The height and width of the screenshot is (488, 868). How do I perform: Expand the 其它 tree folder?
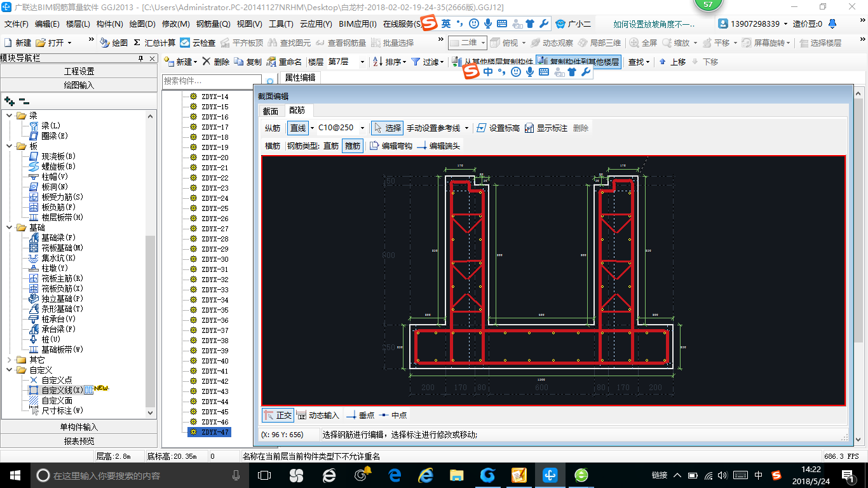pyautogui.click(x=10, y=360)
